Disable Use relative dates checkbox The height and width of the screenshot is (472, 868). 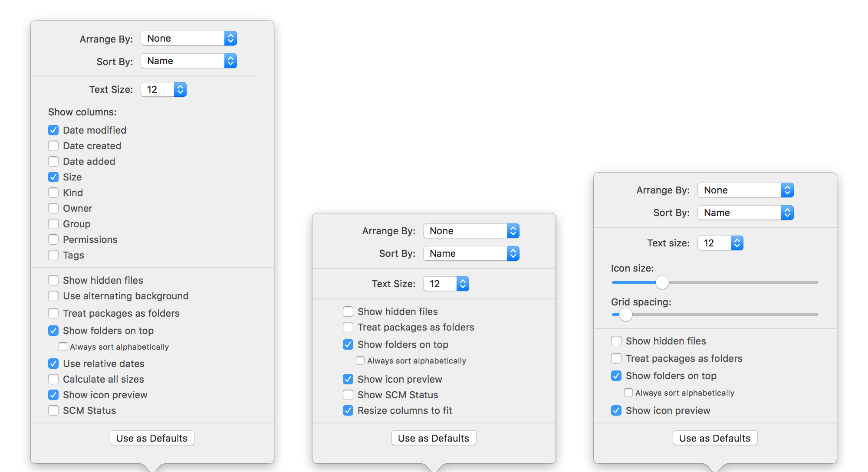pos(53,364)
